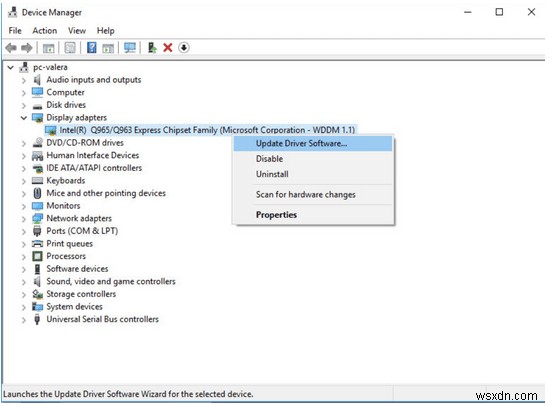This screenshot has height=406, width=549.
Task: Expand the Sound, video and game controllers category
Action: point(23,282)
